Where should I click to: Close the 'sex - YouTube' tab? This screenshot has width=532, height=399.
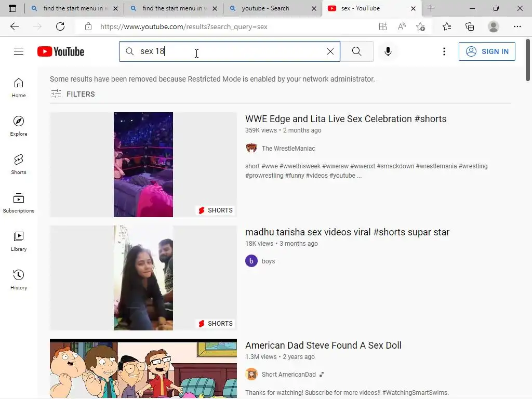413,8
